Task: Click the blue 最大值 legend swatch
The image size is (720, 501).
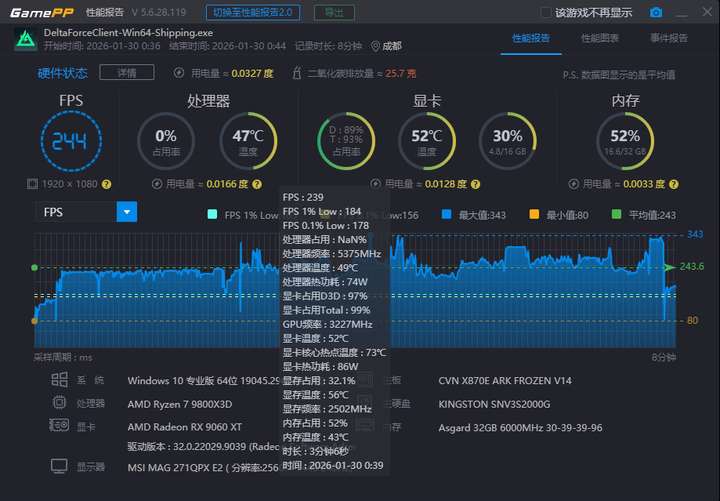Action: [x=446, y=214]
